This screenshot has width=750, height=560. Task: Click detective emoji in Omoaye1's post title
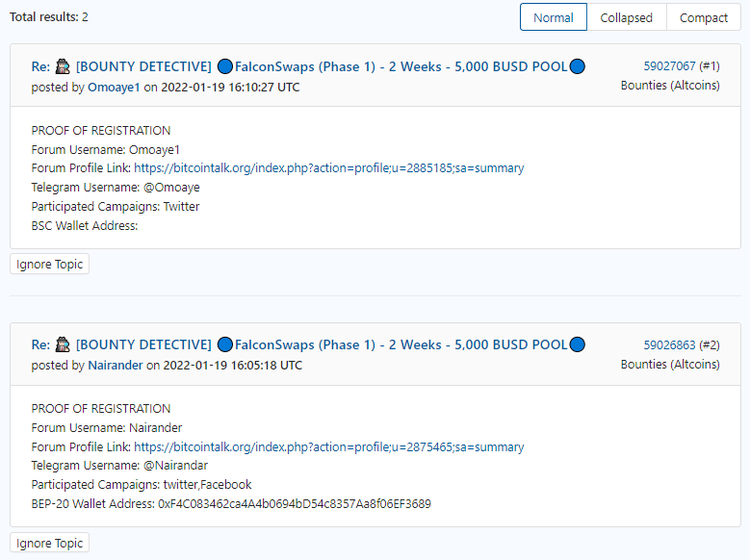pos(63,66)
